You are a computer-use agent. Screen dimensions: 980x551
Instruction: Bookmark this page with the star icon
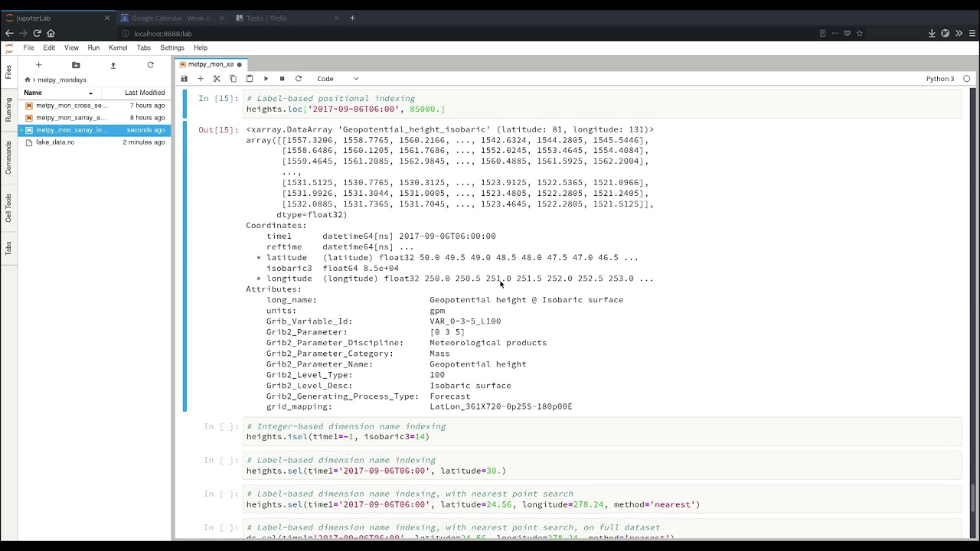point(860,33)
